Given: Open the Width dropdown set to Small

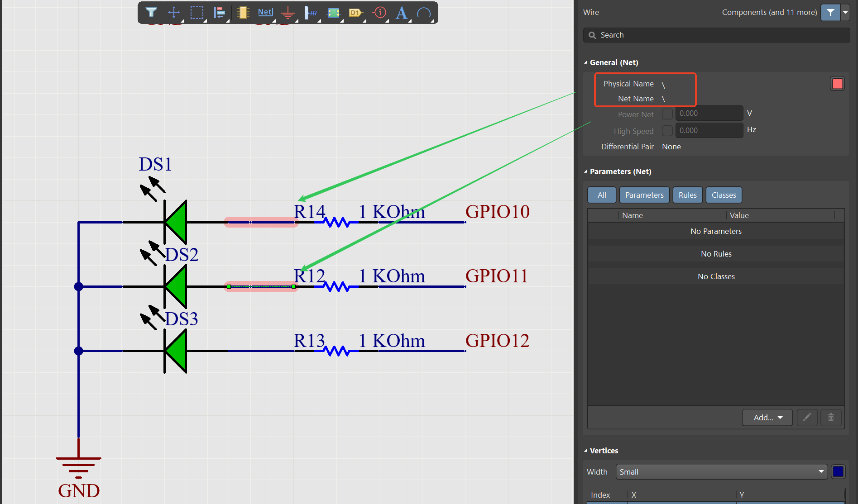Looking at the screenshot, I should 721,472.
